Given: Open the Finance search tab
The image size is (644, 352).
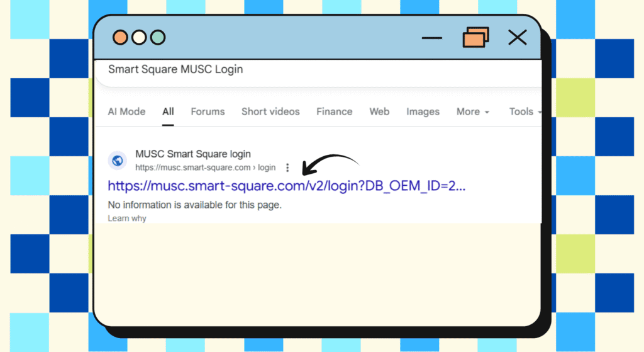Looking at the screenshot, I should [334, 111].
